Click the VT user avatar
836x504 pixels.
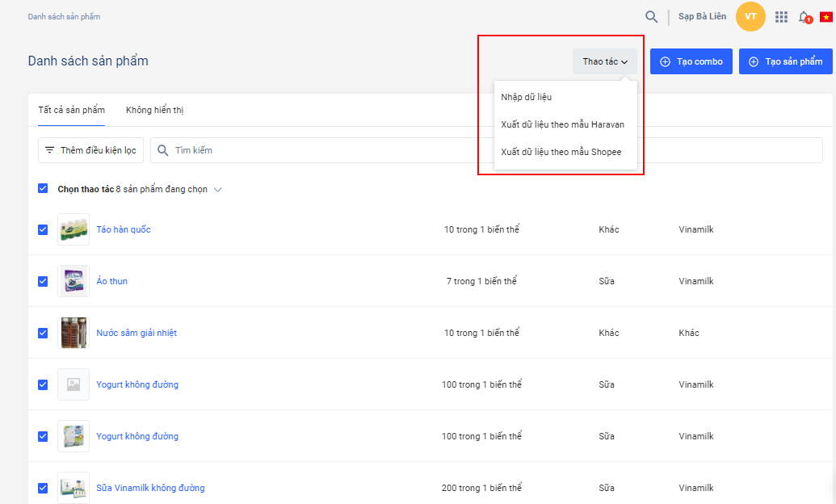[750, 17]
